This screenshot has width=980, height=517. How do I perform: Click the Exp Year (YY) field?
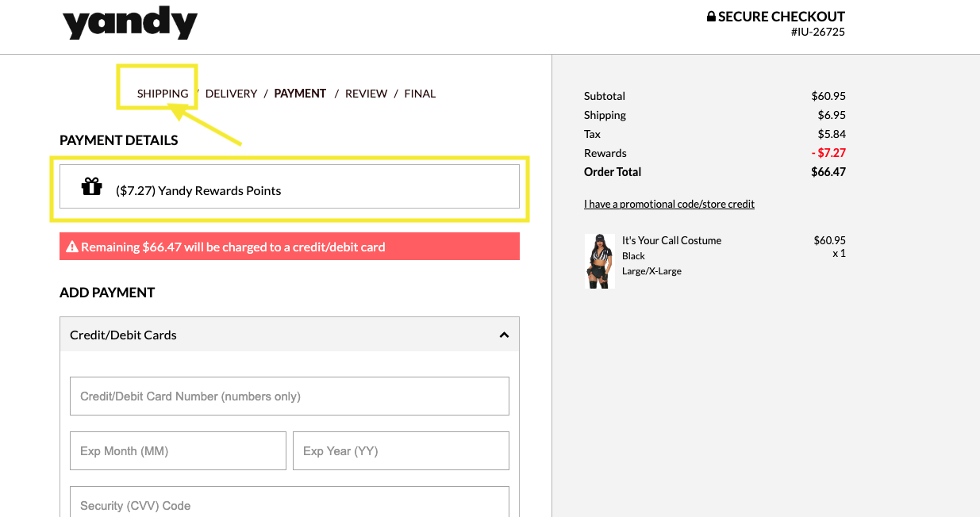click(x=401, y=450)
